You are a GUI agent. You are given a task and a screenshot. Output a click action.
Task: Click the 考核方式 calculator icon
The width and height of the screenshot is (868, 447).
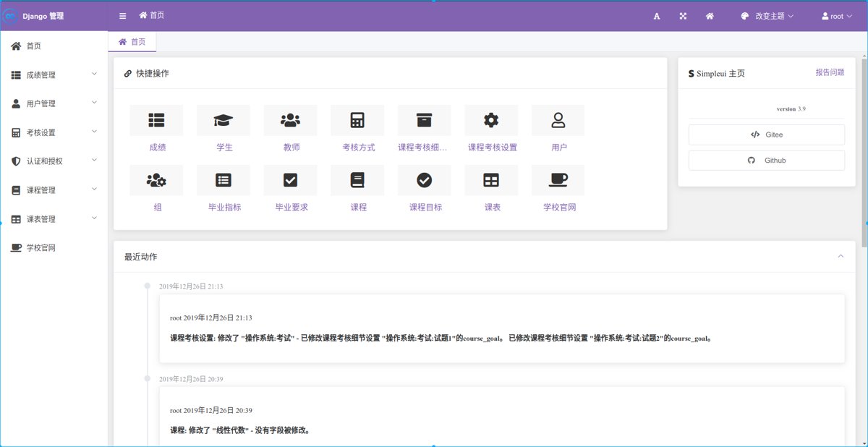[357, 120]
